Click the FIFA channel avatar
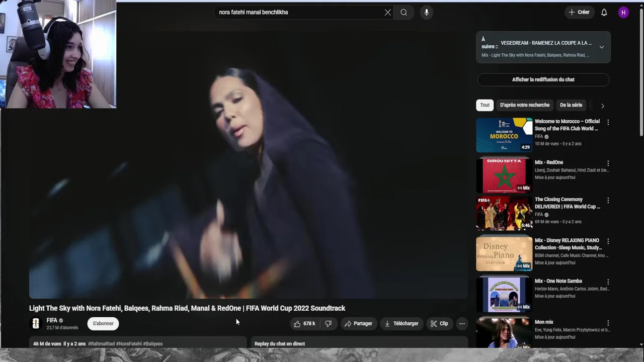644x362 pixels. [36, 324]
